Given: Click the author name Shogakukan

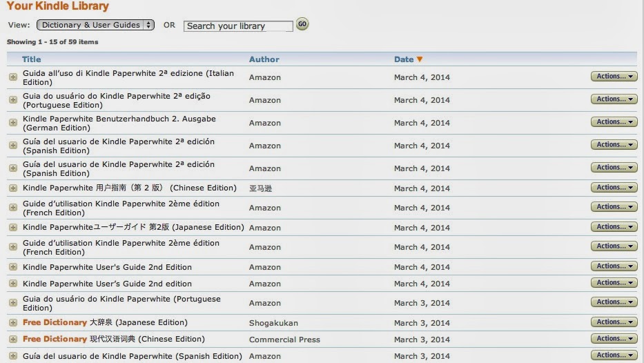Looking at the screenshot, I should click(x=273, y=323).
